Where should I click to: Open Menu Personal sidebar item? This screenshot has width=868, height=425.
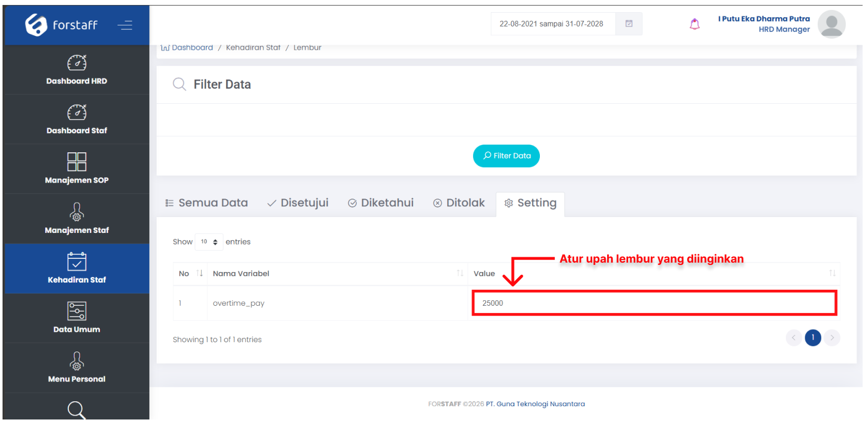pos(77,368)
